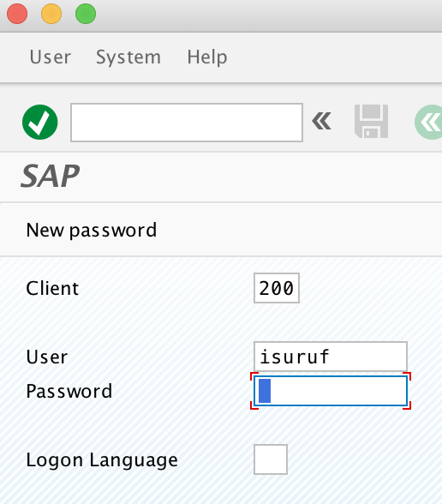
Task: Click the Logon Language label
Action: tap(102, 460)
